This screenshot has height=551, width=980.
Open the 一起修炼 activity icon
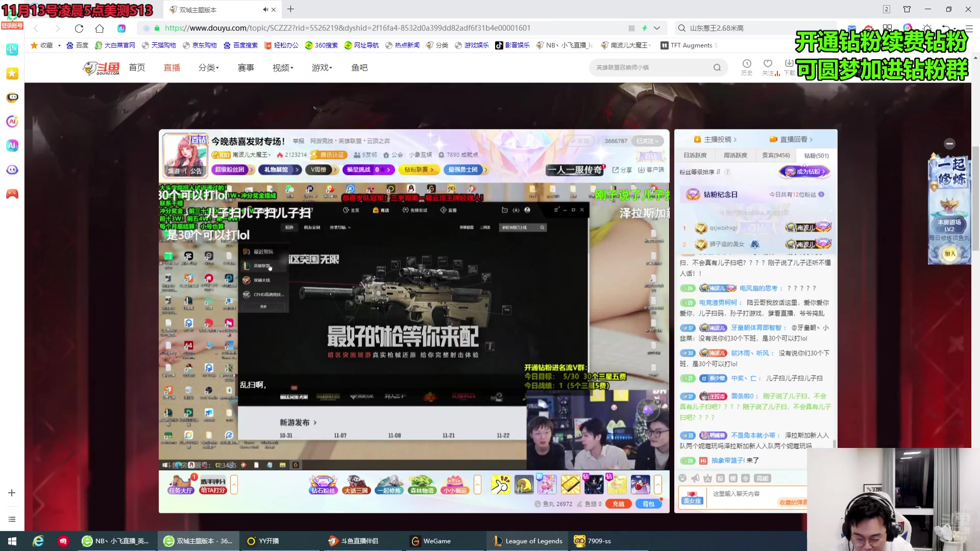tap(389, 485)
